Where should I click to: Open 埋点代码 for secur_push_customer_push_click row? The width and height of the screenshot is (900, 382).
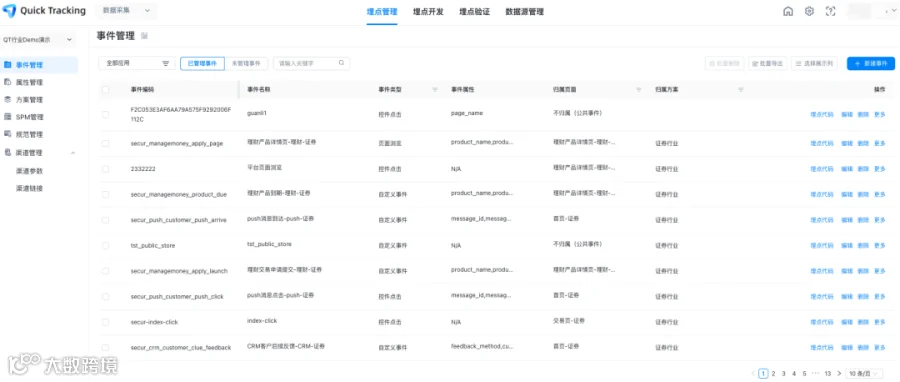click(821, 297)
